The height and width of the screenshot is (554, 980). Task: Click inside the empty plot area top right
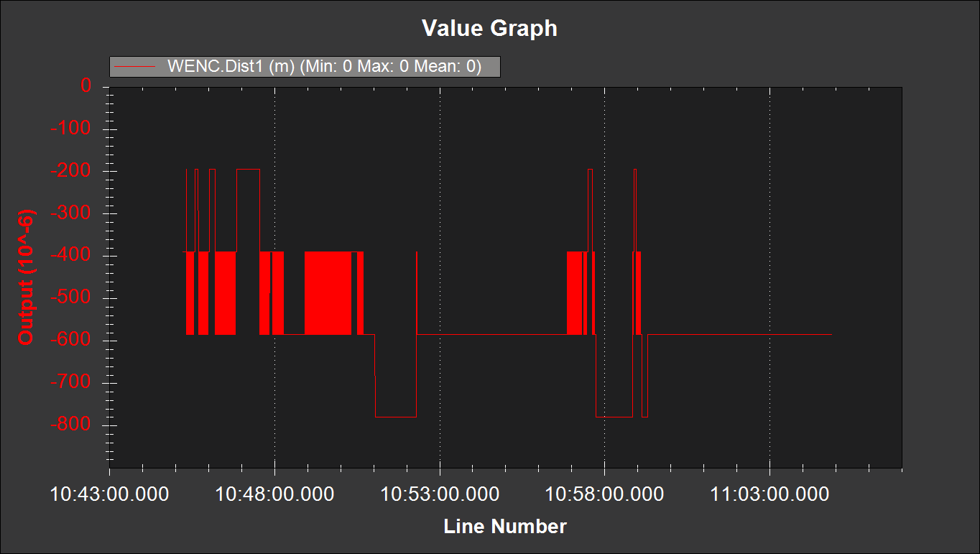point(826,144)
